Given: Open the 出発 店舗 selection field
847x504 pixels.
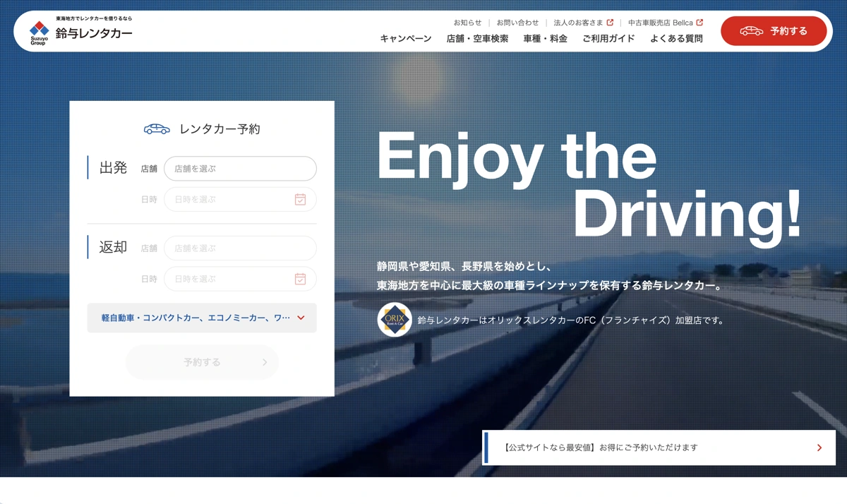Looking at the screenshot, I should click(x=240, y=169).
